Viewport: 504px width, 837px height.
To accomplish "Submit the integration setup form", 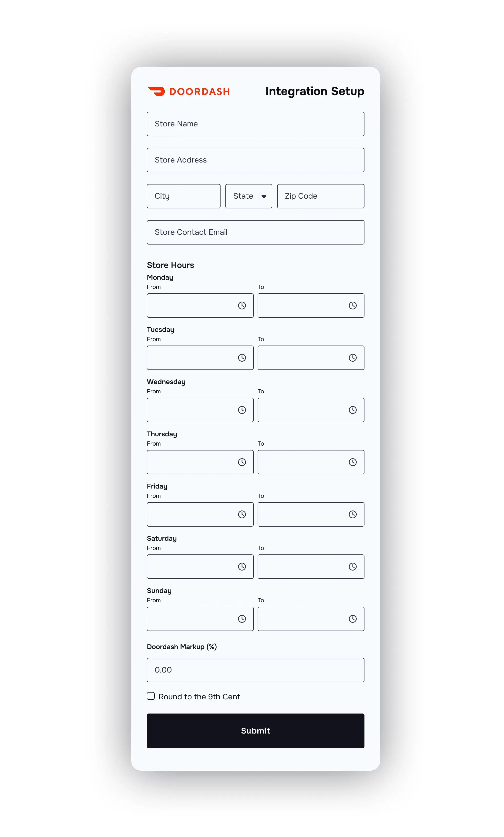I will (255, 731).
